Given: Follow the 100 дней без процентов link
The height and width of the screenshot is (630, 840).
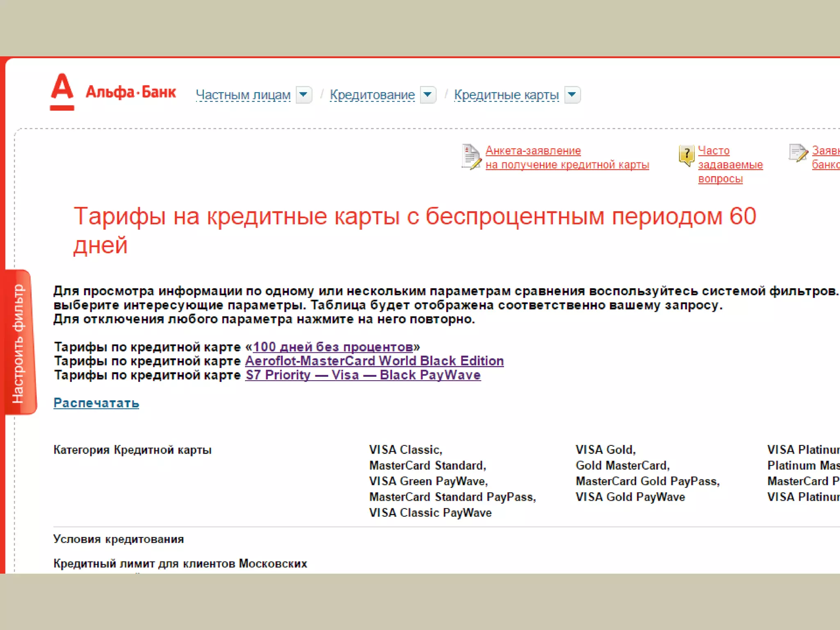Looking at the screenshot, I should click(333, 347).
